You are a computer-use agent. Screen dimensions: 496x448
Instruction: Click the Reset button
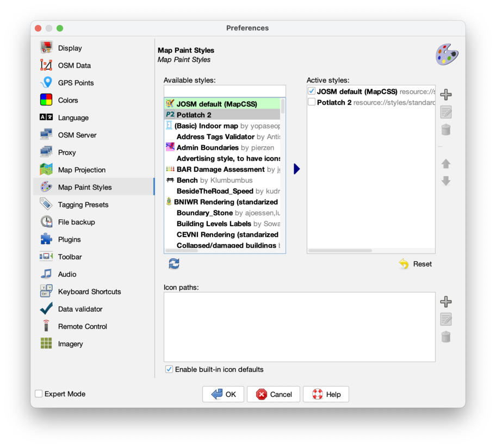pyautogui.click(x=415, y=264)
